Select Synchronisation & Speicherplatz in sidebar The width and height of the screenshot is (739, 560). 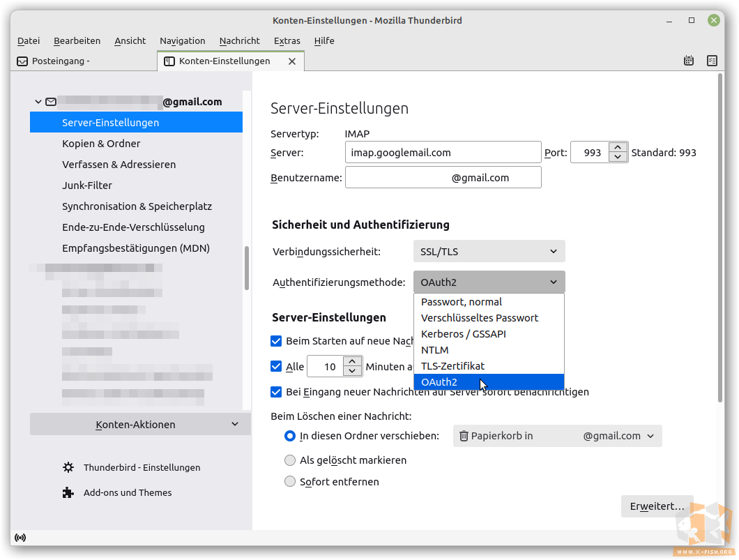coord(136,206)
